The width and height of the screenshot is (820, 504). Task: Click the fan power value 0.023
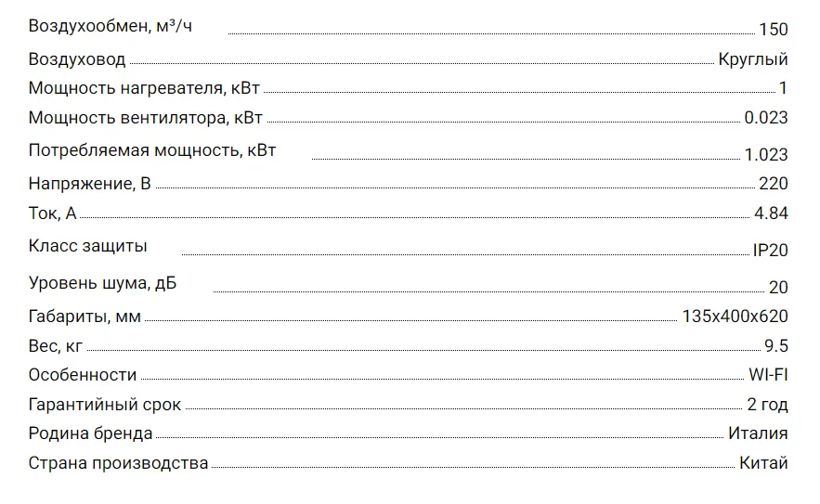coord(766,118)
